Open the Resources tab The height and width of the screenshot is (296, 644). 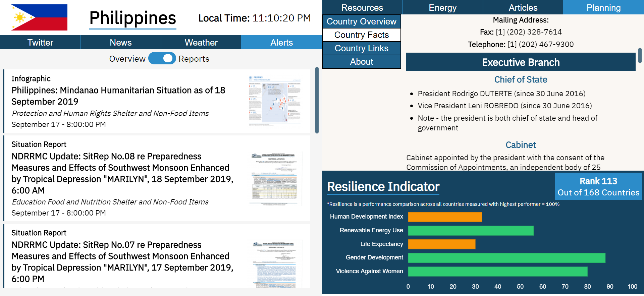click(x=362, y=7)
